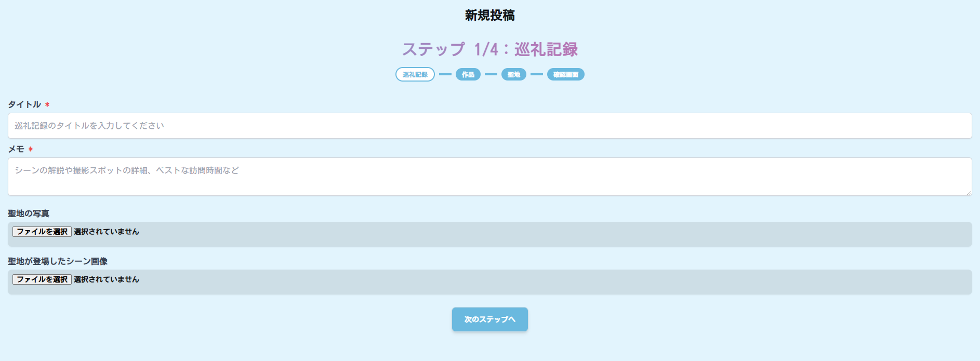This screenshot has height=361, width=980.
Task: Select the 巡礼記録 step pill
Action: pos(414,74)
